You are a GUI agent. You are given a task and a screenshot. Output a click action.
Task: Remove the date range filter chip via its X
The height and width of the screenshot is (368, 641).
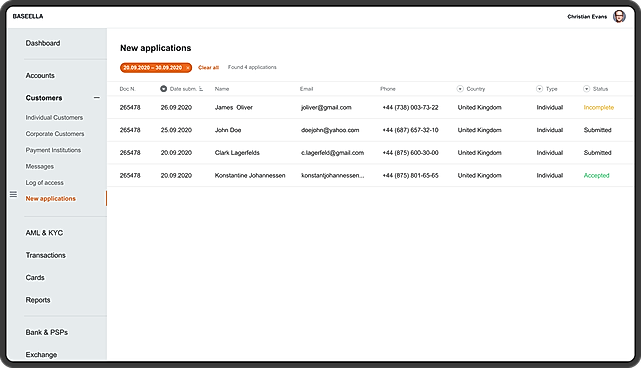point(188,68)
